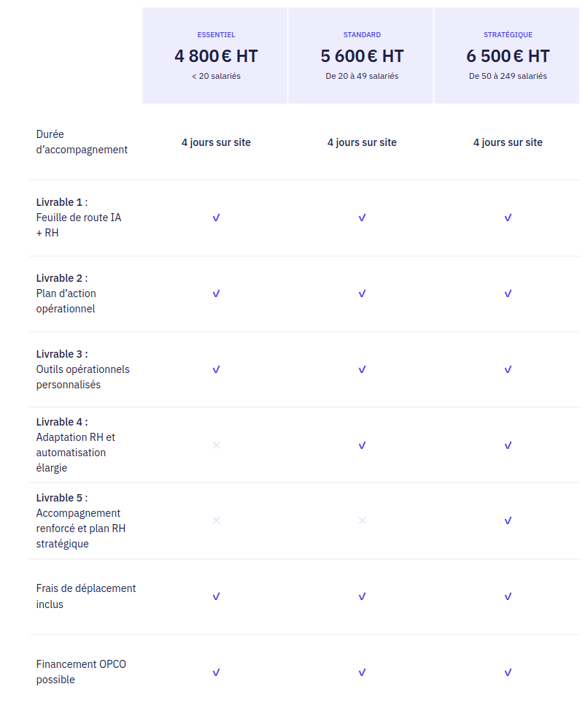588x719 pixels.
Task: Click Standard checkmark for Livrable 2
Action: (x=362, y=293)
